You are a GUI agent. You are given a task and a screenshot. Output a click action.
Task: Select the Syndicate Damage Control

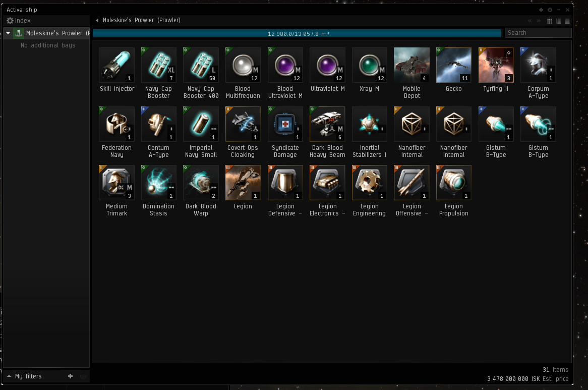(285, 124)
